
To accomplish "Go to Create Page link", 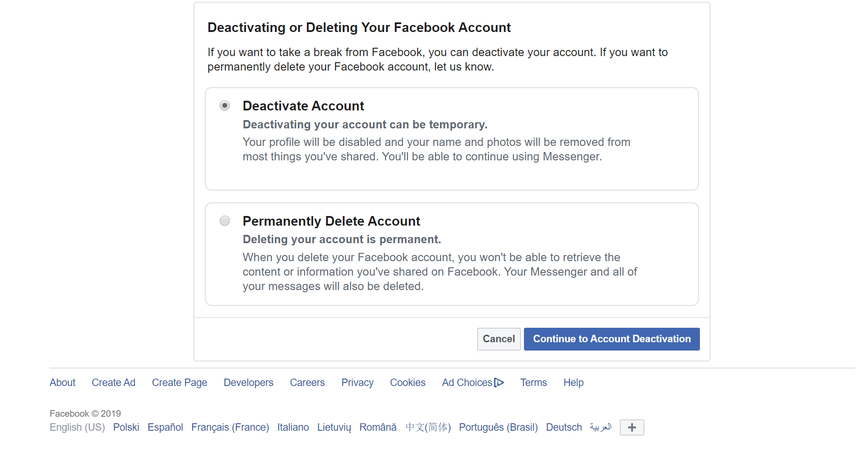I will pyautogui.click(x=179, y=383).
